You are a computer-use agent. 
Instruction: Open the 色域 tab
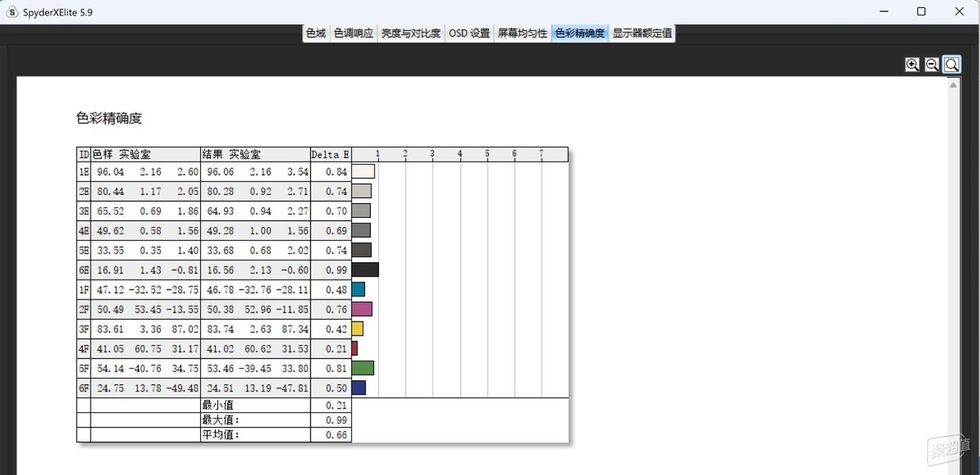point(316,33)
